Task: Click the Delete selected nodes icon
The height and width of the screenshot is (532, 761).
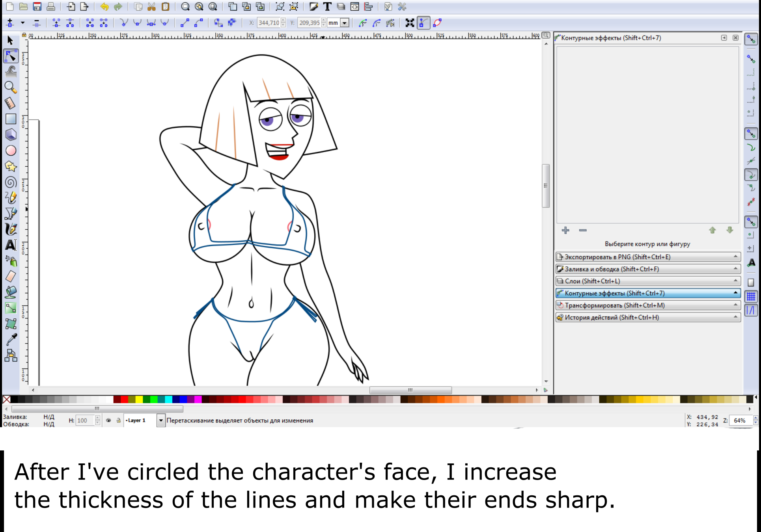Action: coord(36,23)
